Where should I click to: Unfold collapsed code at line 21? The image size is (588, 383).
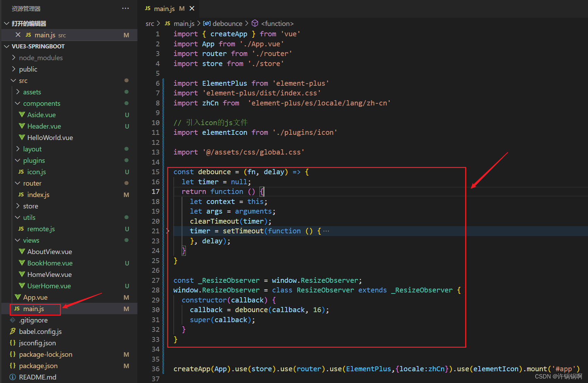(168, 231)
